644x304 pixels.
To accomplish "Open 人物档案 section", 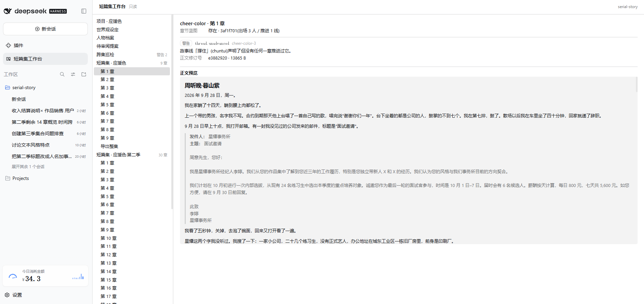I will click(132, 38).
